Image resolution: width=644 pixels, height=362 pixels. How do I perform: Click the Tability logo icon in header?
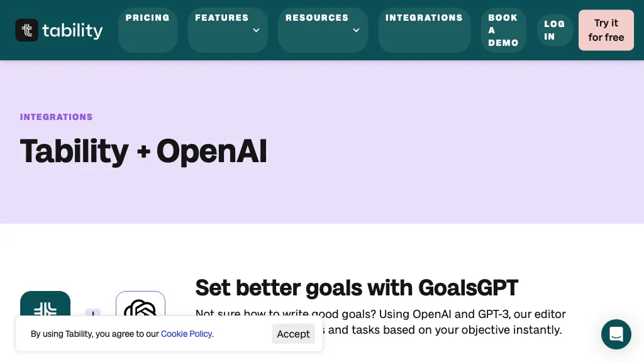click(x=27, y=30)
